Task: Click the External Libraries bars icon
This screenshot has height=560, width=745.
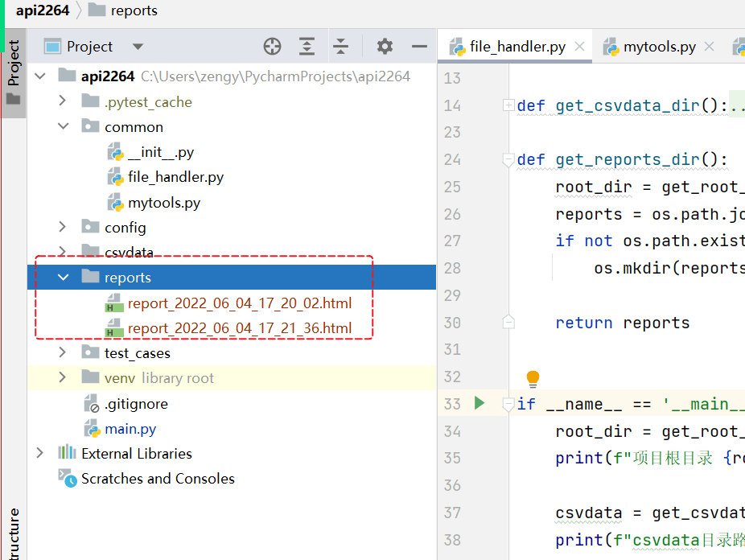Action: (67, 452)
